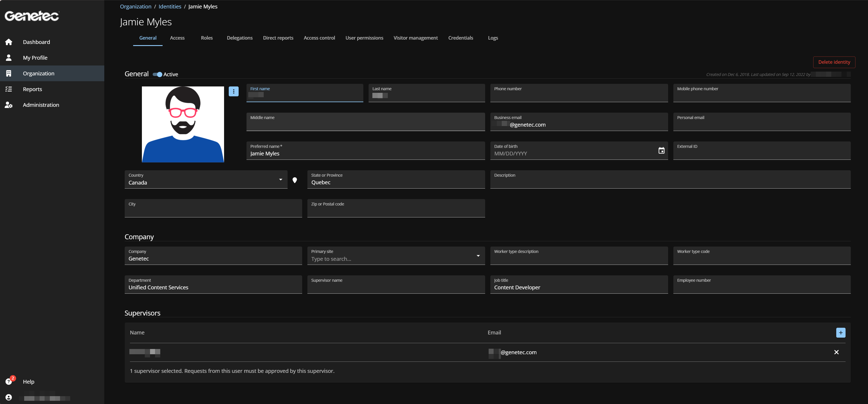This screenshot has height=404, width=868.
Task: Add a supervisor using the plus icon
Action: point(840,332)
